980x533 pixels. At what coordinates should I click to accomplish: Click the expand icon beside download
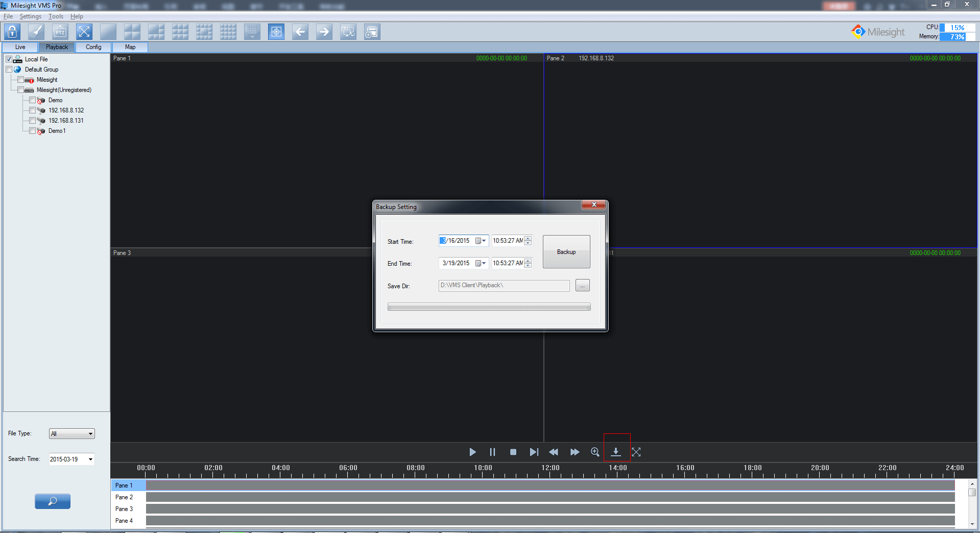pyautogui.click(x=636, y=452)
